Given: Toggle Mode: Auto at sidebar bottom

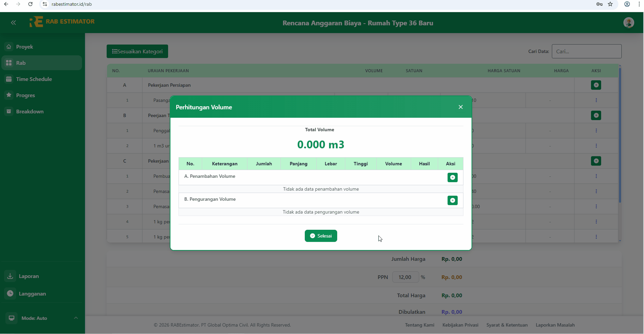Looking at the screenshot, I should click(x=34, y=318).
